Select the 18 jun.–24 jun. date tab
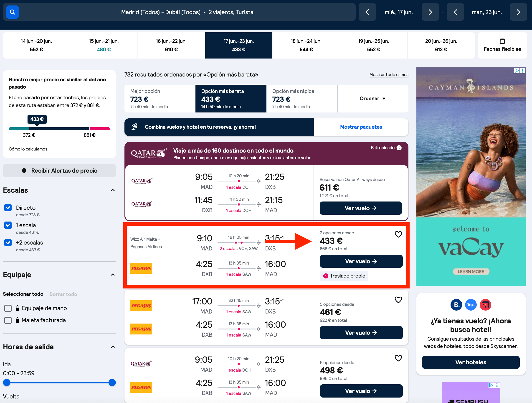Image resolution: width=532 pixels, height=403 pixels. (x=306, y=45)
